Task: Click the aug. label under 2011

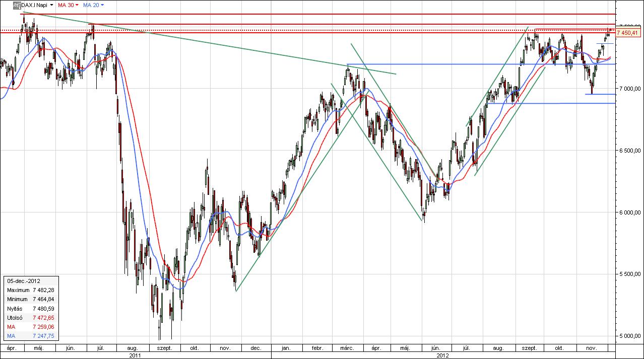Action: [133, 348]
